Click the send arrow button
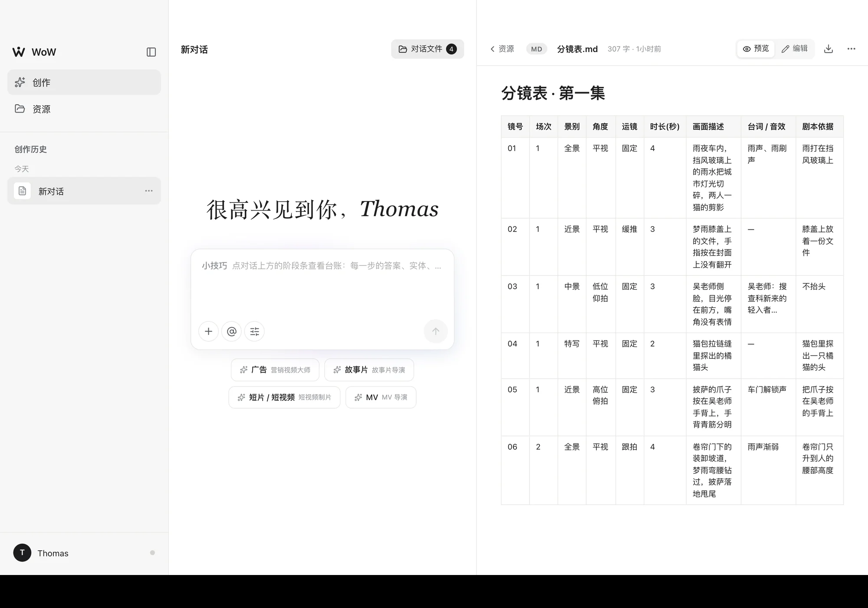Image resolution: width=868 pixels, height=608 pixels. click(x=436, y=331)
